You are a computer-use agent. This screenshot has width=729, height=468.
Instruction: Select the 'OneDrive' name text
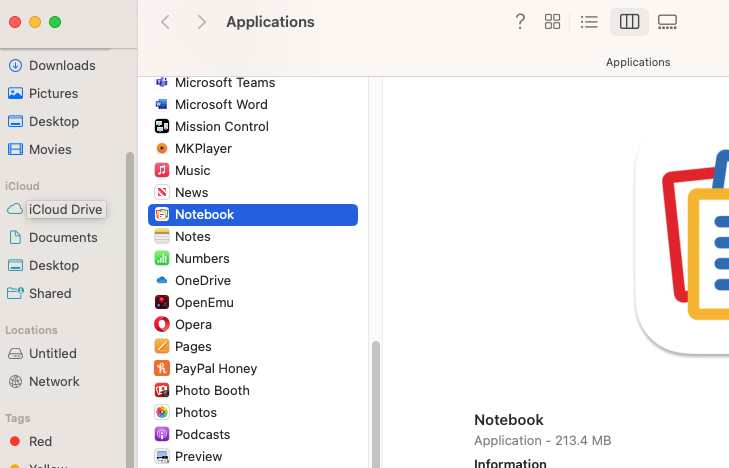[x=203, y=281]
